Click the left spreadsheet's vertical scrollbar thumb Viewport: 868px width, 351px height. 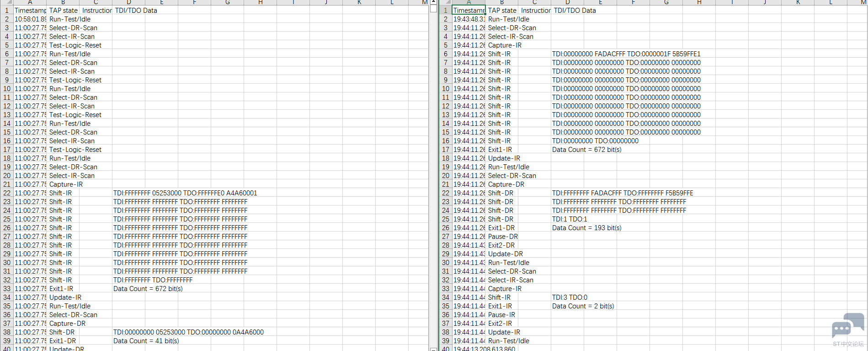click(x=433, y=8)
